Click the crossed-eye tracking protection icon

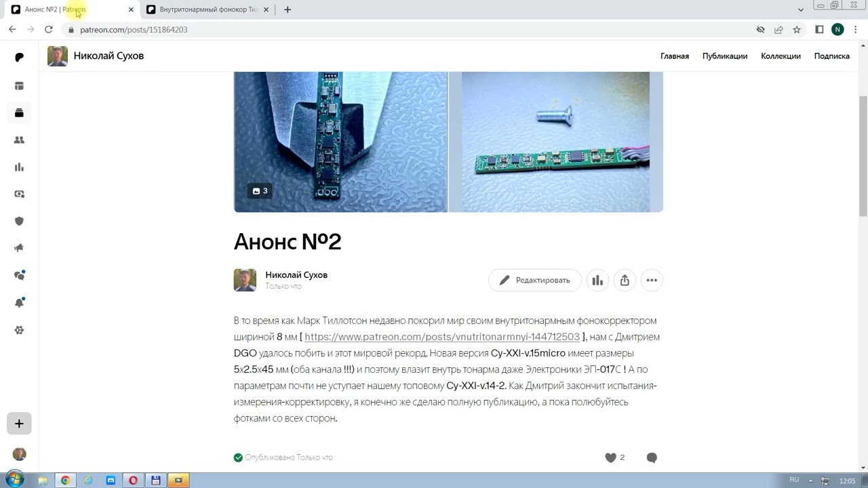point(761,30)
